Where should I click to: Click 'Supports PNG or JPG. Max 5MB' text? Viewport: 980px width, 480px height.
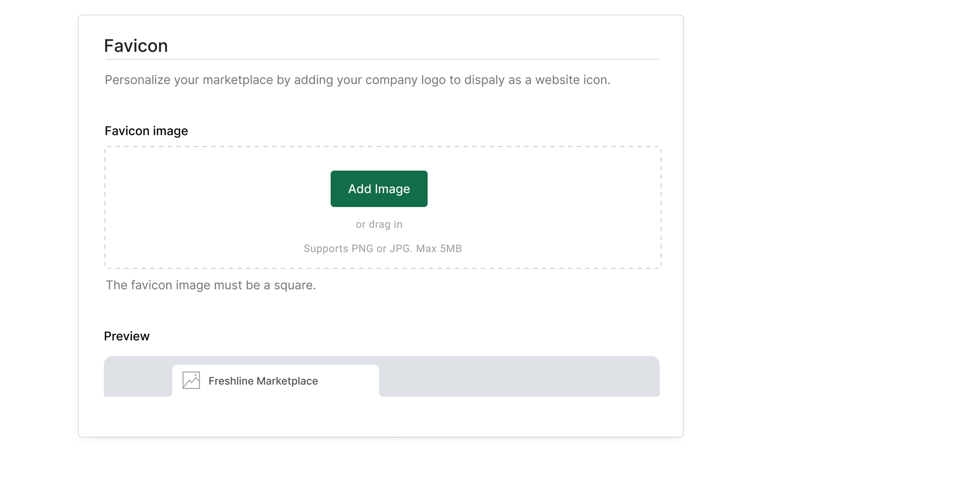pyautogui.click(x=383, y=249)
